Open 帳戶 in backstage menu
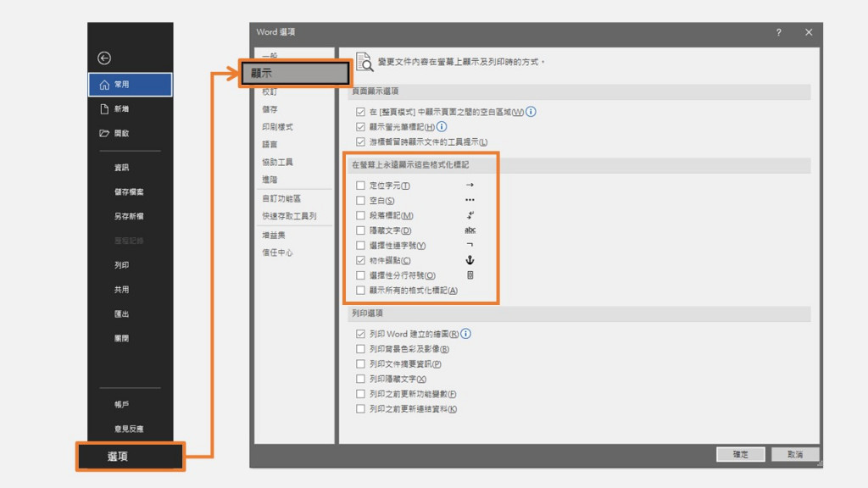The height and width of the screenshot is (488, 868). point(122,404)
